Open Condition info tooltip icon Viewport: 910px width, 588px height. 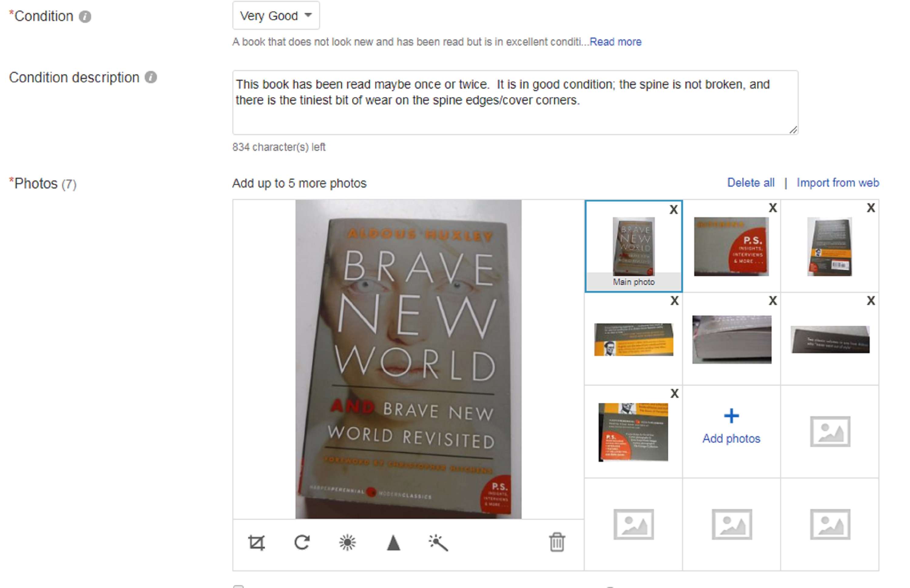pos(85,16)
